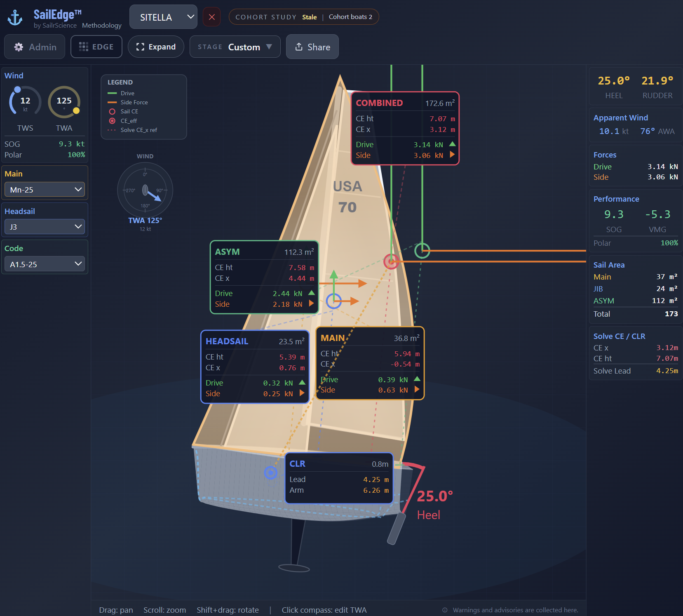Click the Drive legend line swatch
The image size is (683, 616).
tap(112, 93)
